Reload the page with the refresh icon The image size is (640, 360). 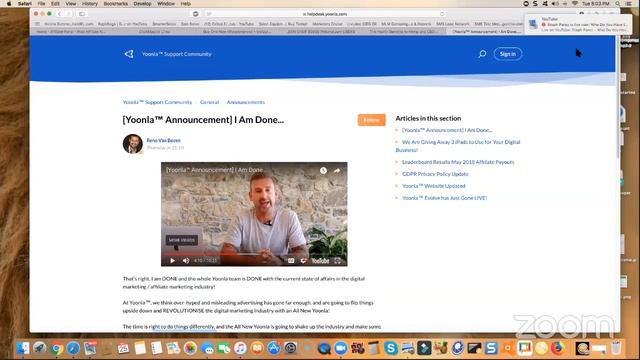click(x=442, y=14)
